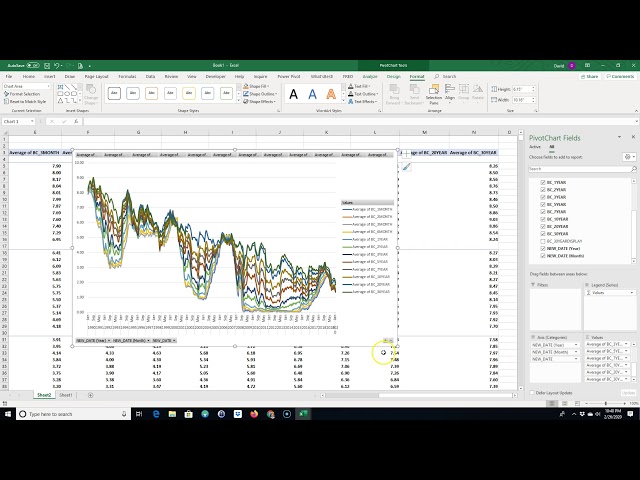Viewport: 640px width, 480px height.
Task: Click Reset to Match Style
Action: point(25,102)
